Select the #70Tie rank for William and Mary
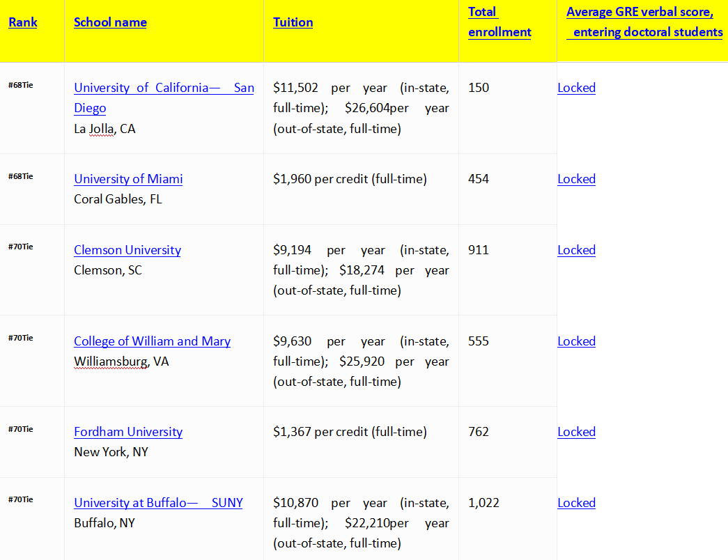Viewport: 728px width, 560px height. 21,338
